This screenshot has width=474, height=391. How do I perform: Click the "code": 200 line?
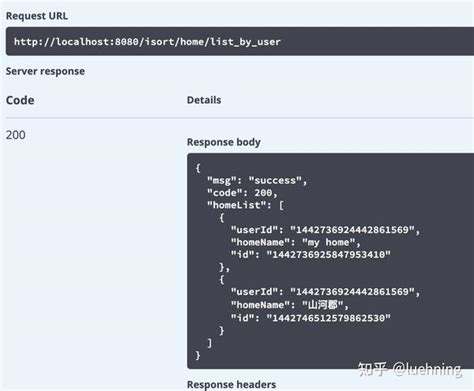coord(242,193)
